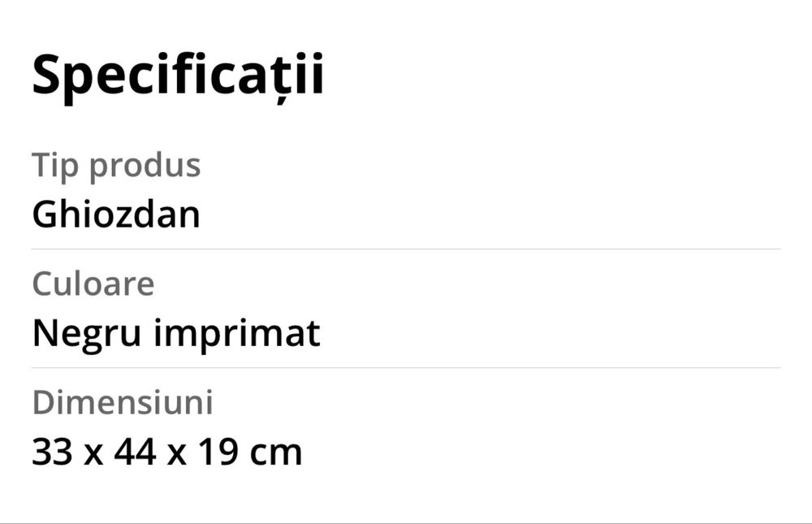
Task: Click the bottom divider under the dimensions
Action: click(x=406, y=522)
